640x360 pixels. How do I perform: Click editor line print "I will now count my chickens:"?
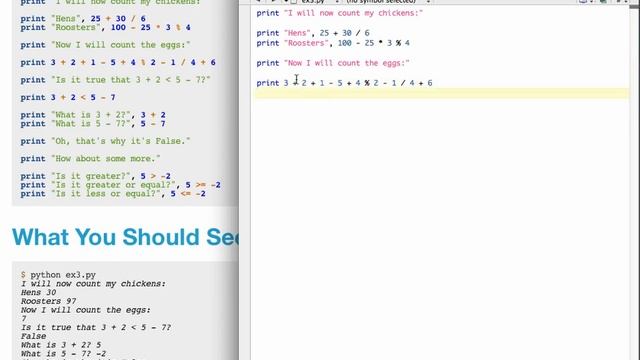pyautogui.click(x=340, y=13)
